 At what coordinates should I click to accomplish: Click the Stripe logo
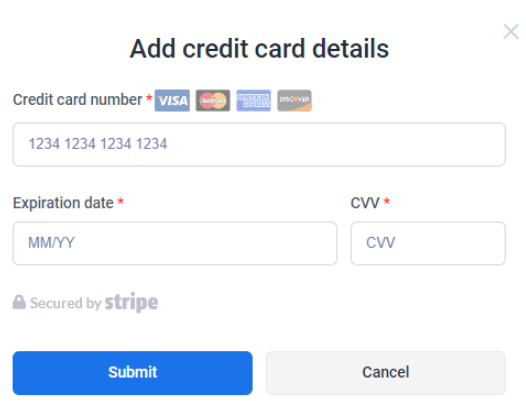click(131, 302)
